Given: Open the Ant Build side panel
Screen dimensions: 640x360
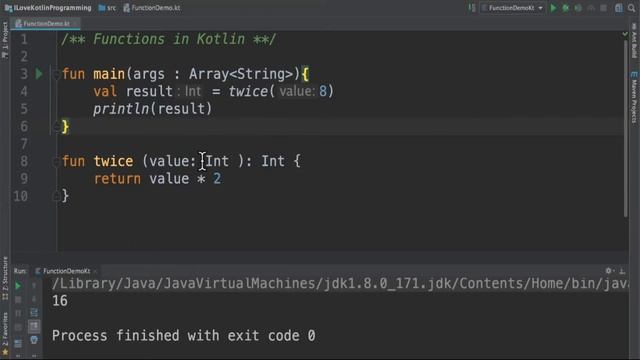Looking at the screenshot, I should pyautogui.click(x=634, y=40).
